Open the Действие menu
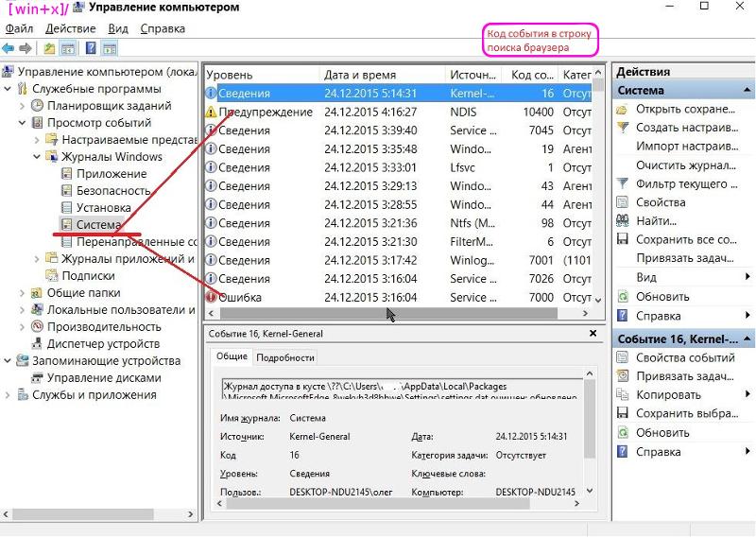 tap(70, 29)
